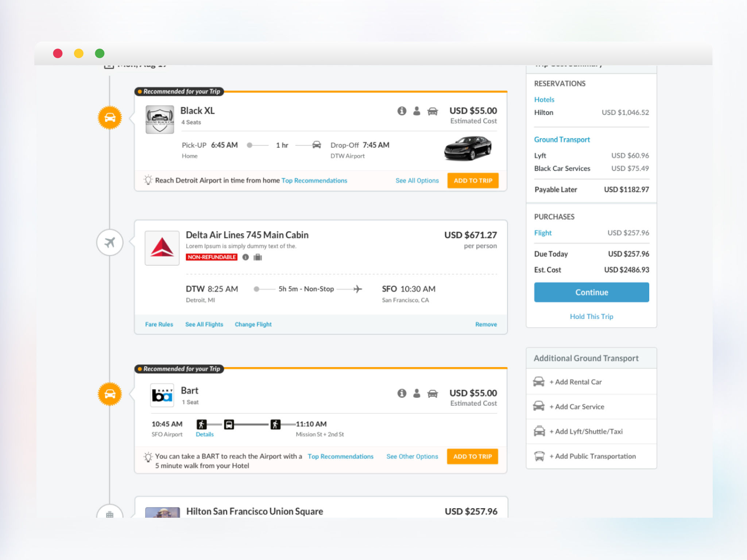The height and width of the screenshot is (560, 747).
Task: Open Top Recommendations on Black XL card
Action: point(314,180)
